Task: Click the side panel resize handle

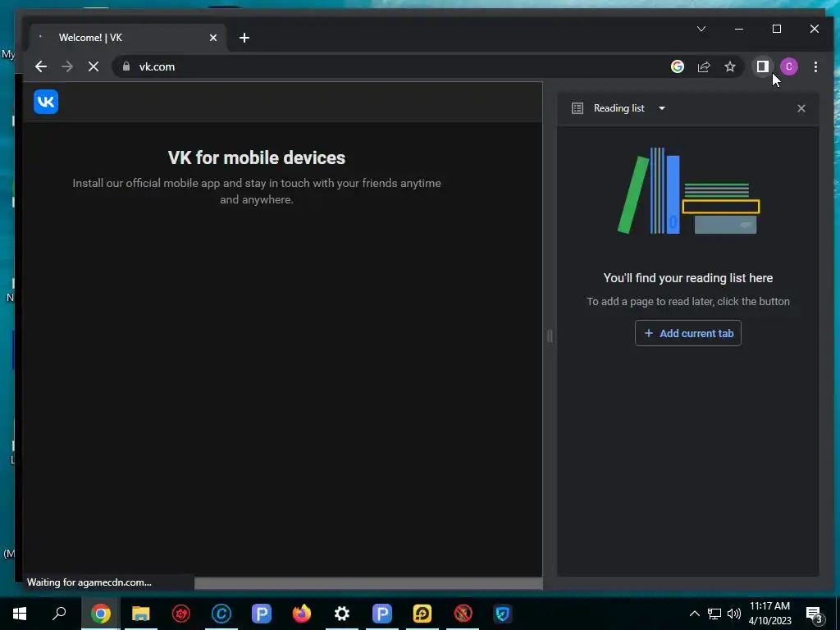Action: [550, 336]
